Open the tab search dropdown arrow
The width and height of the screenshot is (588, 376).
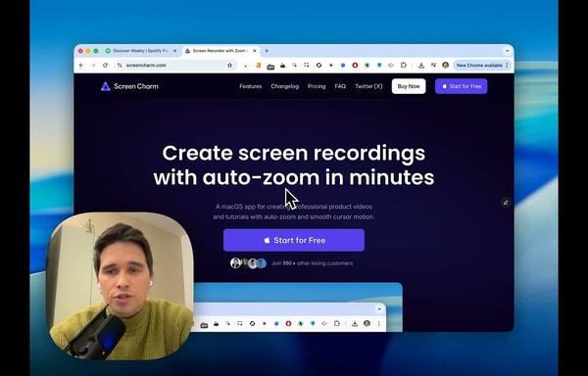(508, 51)
